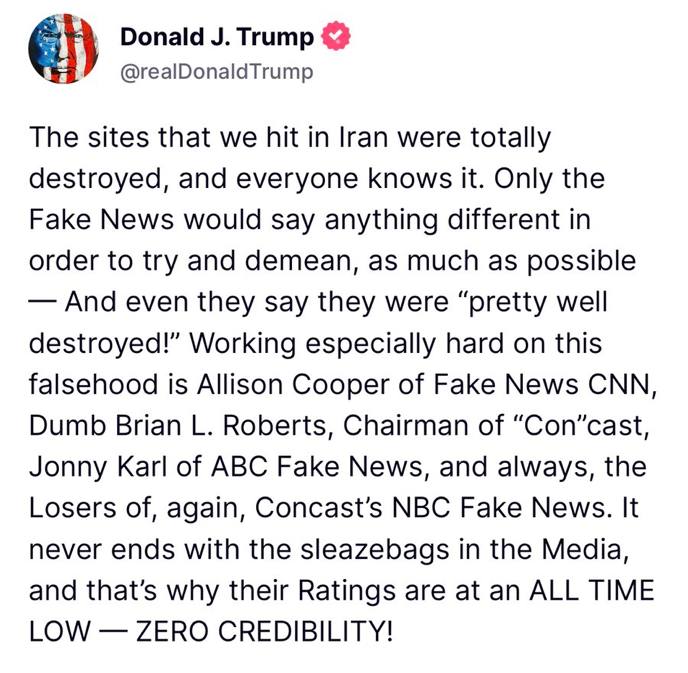
Task: Open the Donald J. Trump display name
Action: tap(217, 36)
